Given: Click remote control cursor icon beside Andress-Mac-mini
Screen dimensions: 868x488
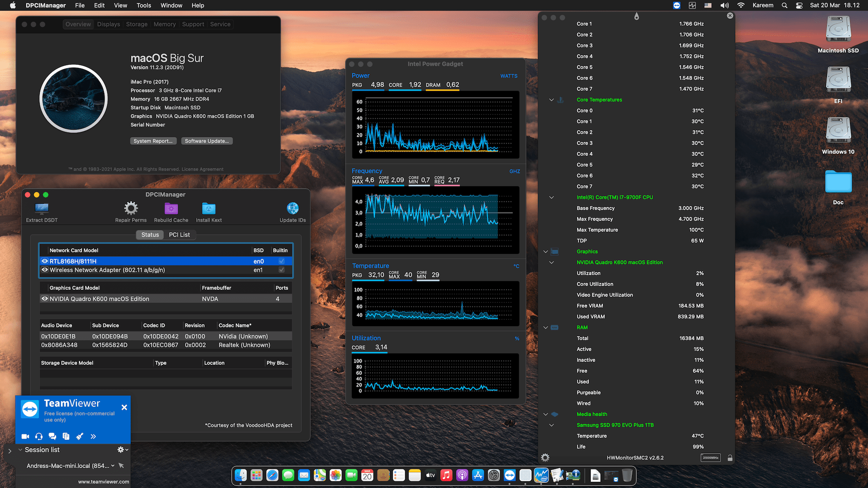Looking at the screenshot, I should click(121, 465).
